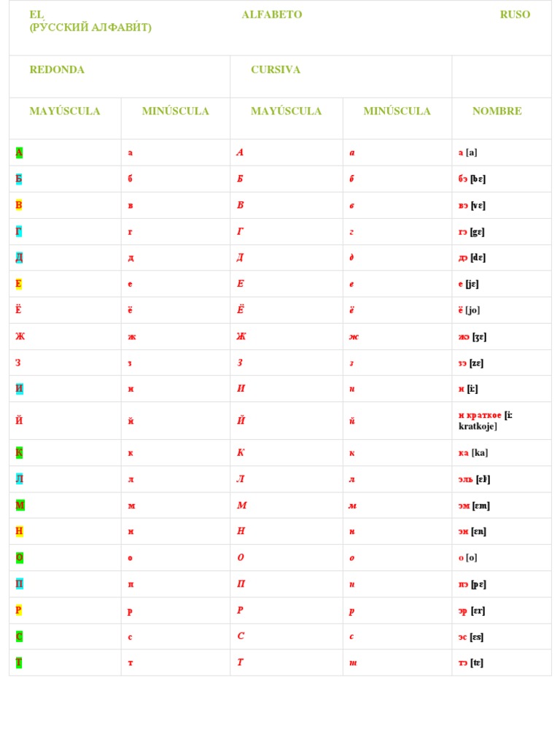The height and width of the screenshot is (747, 560).
Task: Click the yellow-highlighted capital Р
Action: coord(18,611)
